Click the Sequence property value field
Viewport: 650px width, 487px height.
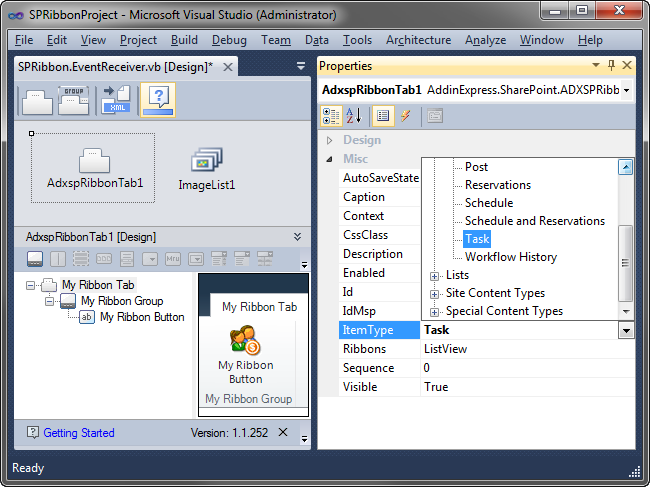click(527, 368)
